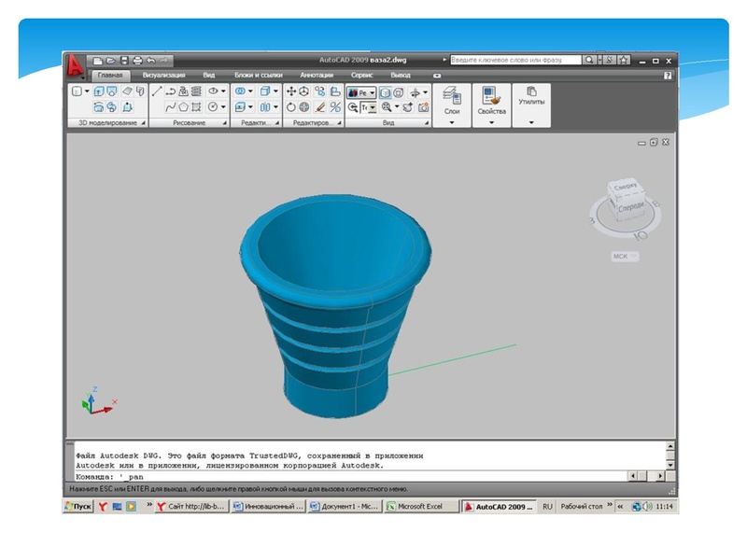The image size is (747, 560).
Task: Open the МСК coordinate system dropdown
Action: coord(626,256)
